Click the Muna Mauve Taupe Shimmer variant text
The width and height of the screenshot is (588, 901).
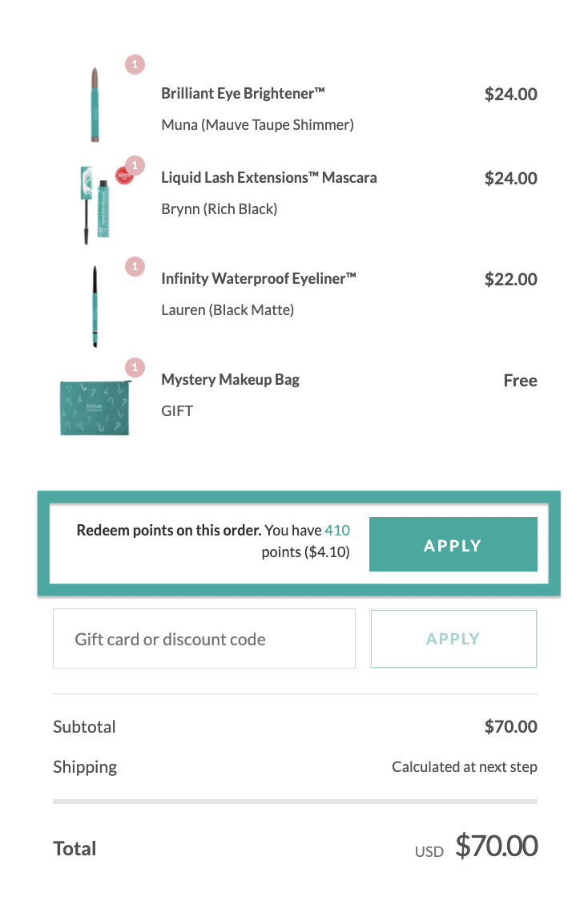(x=257, y=125)
